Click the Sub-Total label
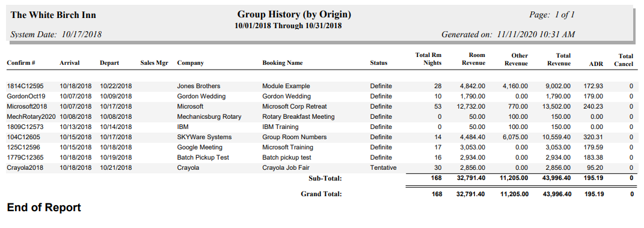This screenshot has width=644, height=228. pyautogui.click(x=325, y=178)
